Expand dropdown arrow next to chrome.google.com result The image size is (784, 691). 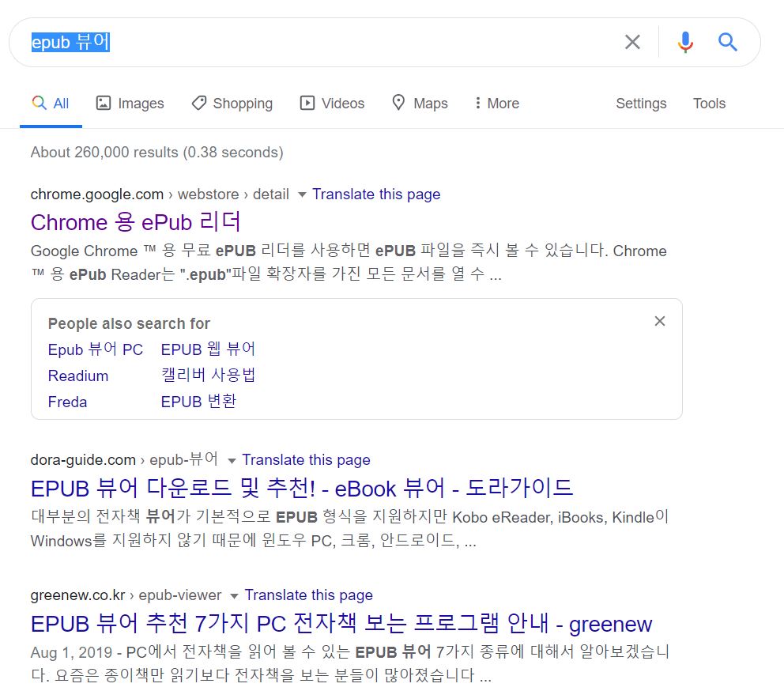301,194
